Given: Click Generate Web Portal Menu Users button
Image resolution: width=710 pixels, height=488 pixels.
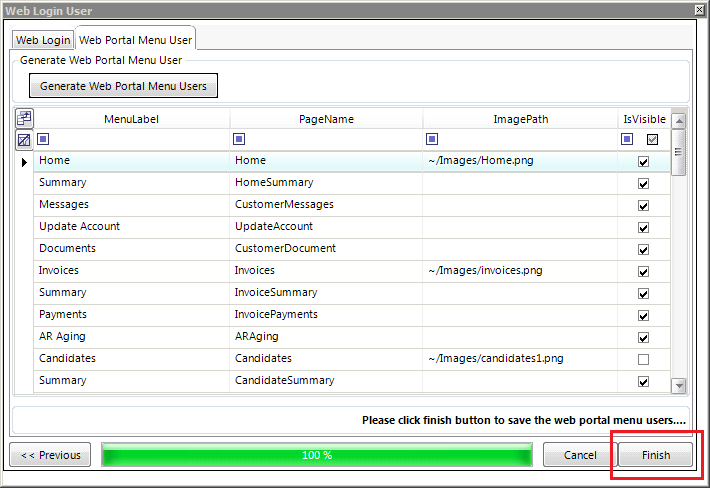Looking at the screenshot, I should [x=123, y=86].
